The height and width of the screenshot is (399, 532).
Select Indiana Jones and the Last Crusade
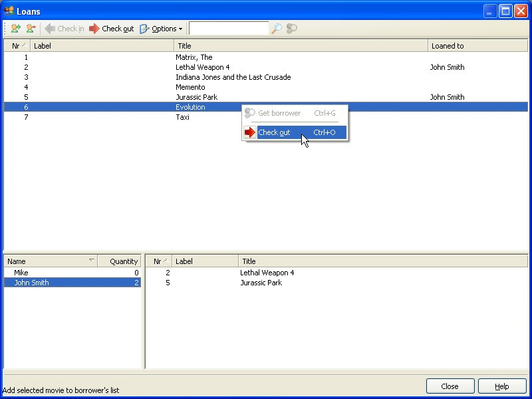pos(265,77)
